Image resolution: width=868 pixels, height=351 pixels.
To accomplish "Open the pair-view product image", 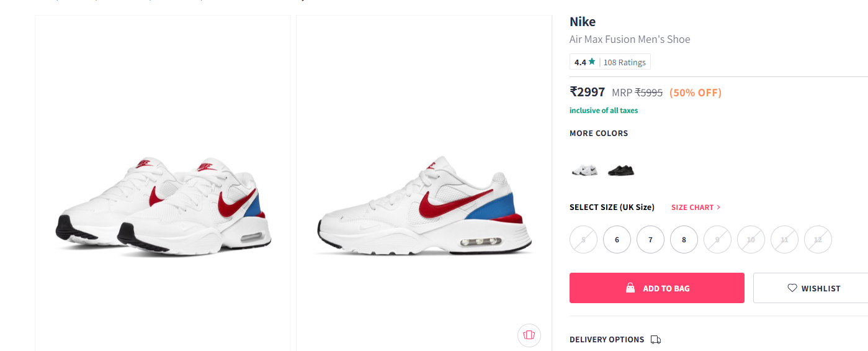I will [x=163, y=205].
